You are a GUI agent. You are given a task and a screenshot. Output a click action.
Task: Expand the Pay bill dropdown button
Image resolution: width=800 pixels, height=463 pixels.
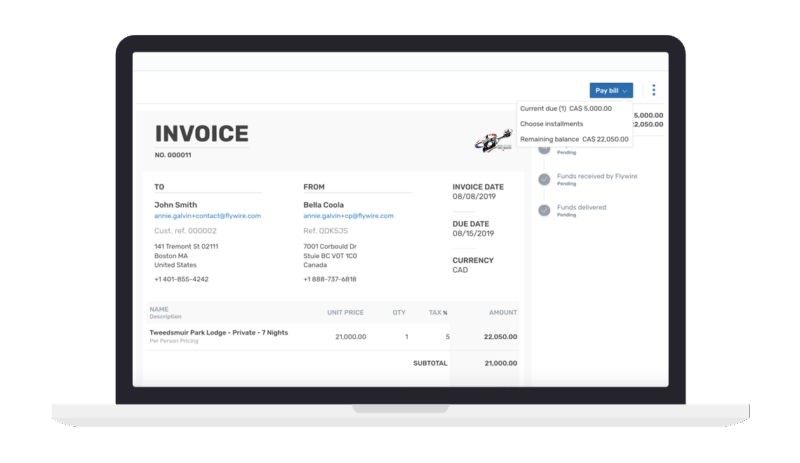[611, 90]
